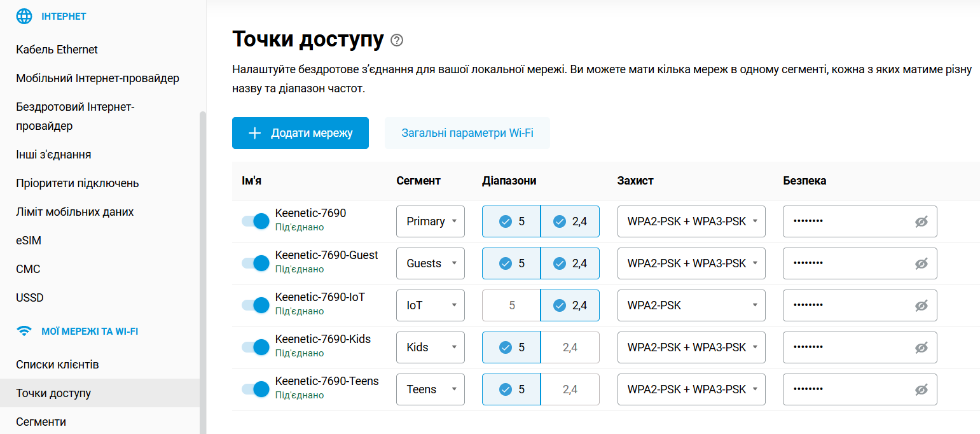Open security type dropdown for Keenetic-7690
This screenshot has width=980, height=434.
click(691, 221)
